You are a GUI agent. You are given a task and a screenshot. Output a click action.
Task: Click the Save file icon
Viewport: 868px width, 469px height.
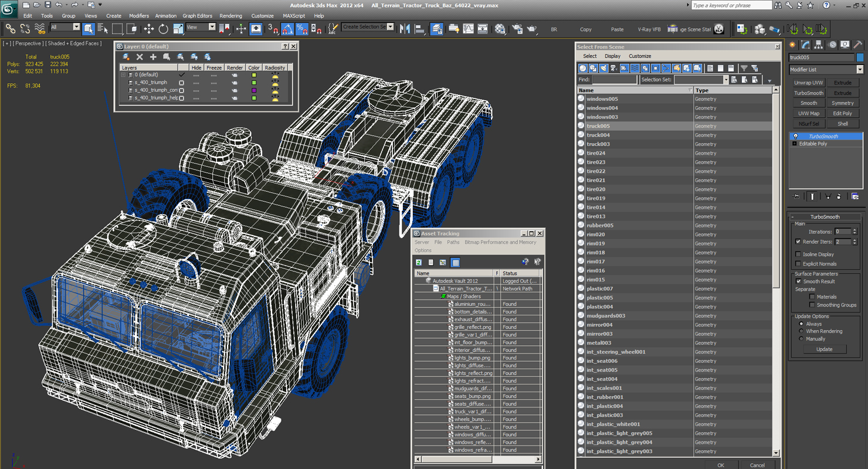pos(48,5)
